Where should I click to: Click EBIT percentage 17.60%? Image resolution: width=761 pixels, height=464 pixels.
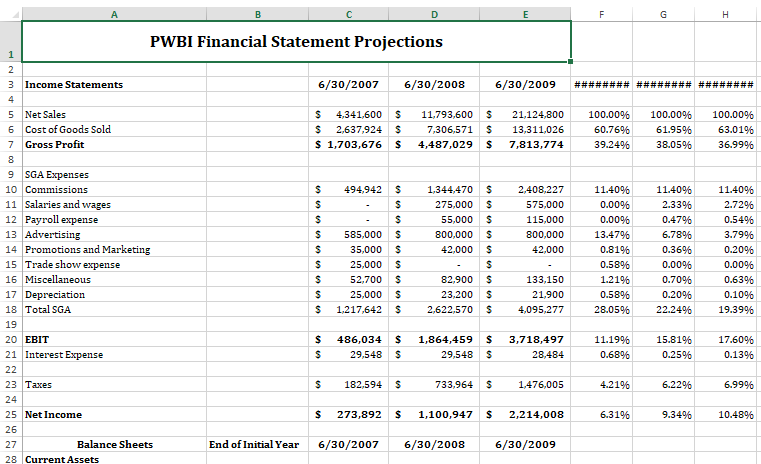(736, 340)
